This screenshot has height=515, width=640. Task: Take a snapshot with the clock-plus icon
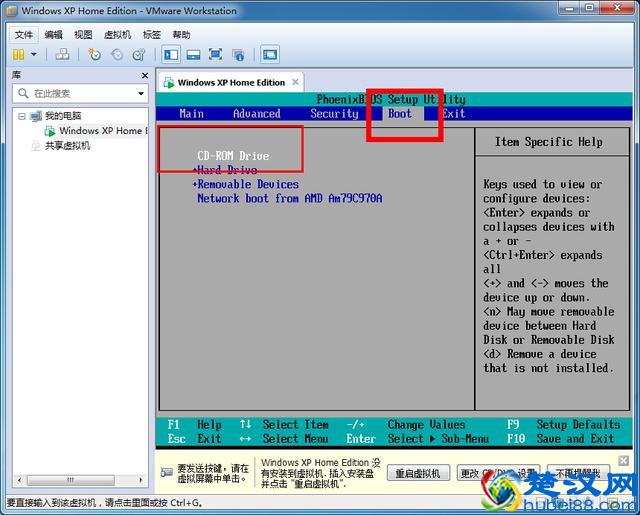[x=94, y=54]
